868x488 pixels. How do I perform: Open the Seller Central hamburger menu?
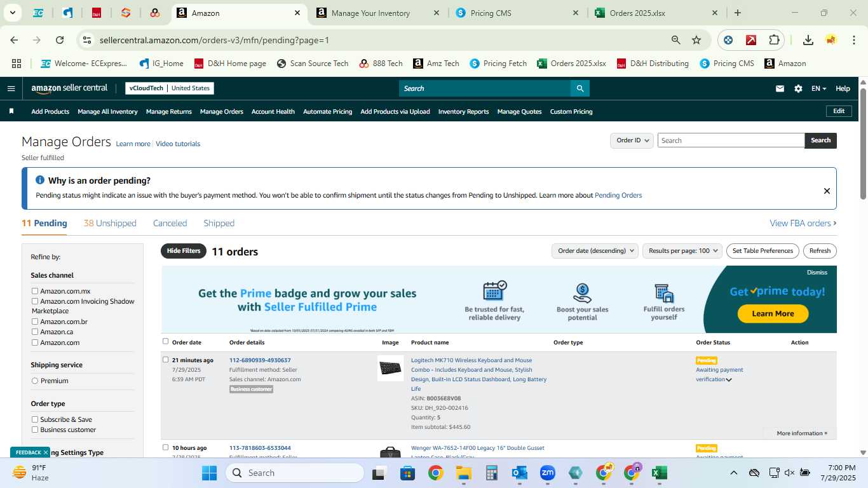point(11,88)
